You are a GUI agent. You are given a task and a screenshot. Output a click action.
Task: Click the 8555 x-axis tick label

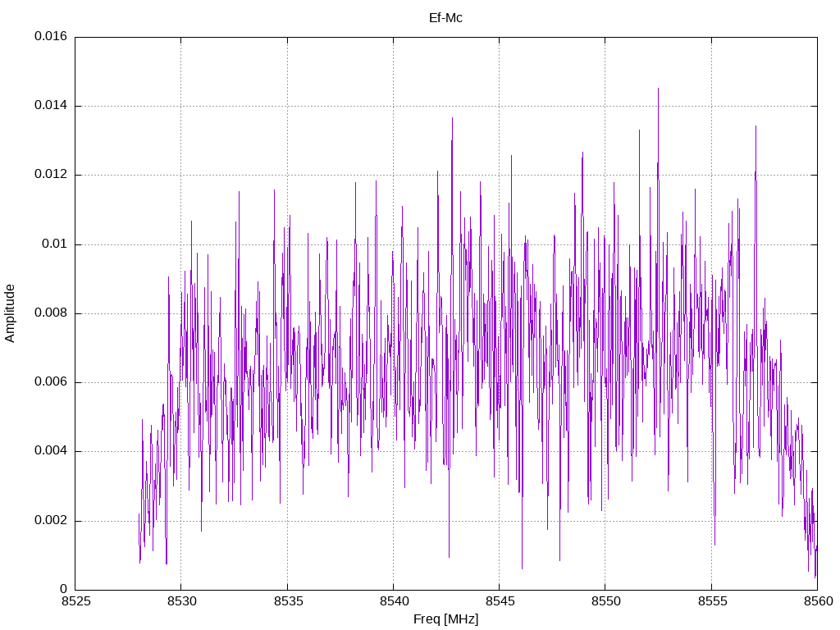[x=711, y=601]
